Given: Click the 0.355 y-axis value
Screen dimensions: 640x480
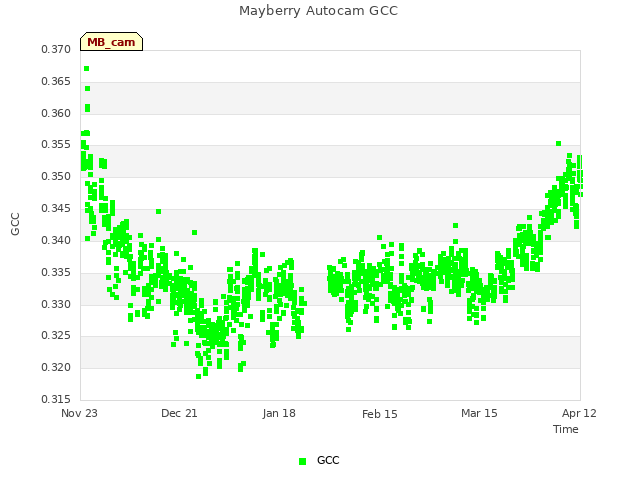Looking at the screenshot, I should pos(56,144).
